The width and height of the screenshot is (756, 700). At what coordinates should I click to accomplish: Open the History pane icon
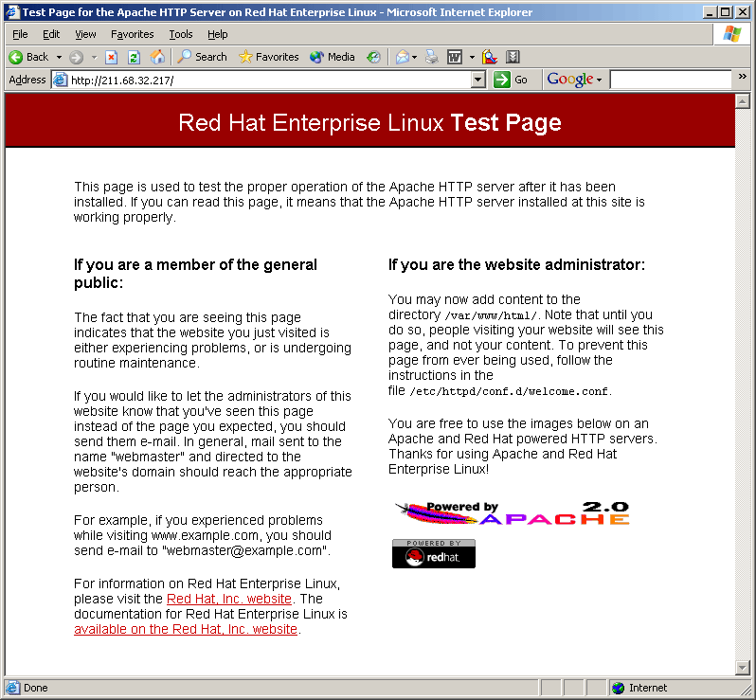373,58
